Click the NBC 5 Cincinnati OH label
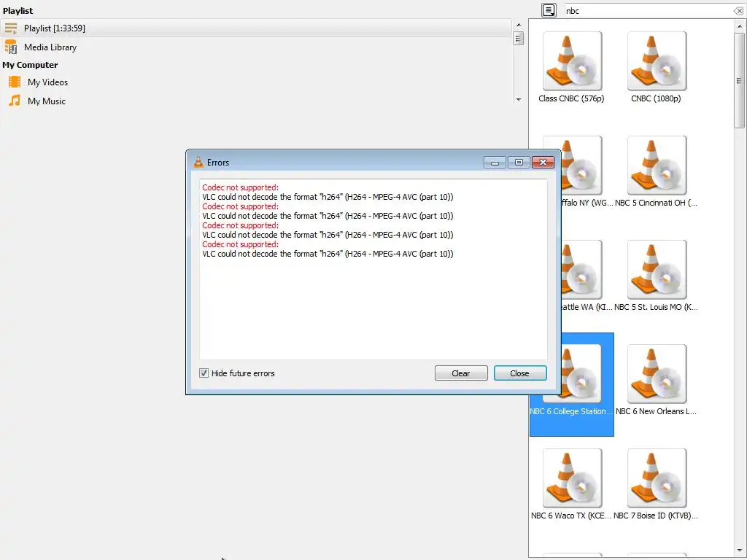This screenshot has width=747, height=560. 656,203
